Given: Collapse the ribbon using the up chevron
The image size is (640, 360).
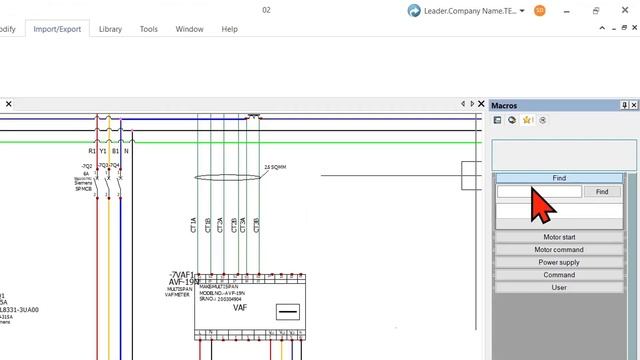Looking at the screenshot, I should click(x=602, y=28).
